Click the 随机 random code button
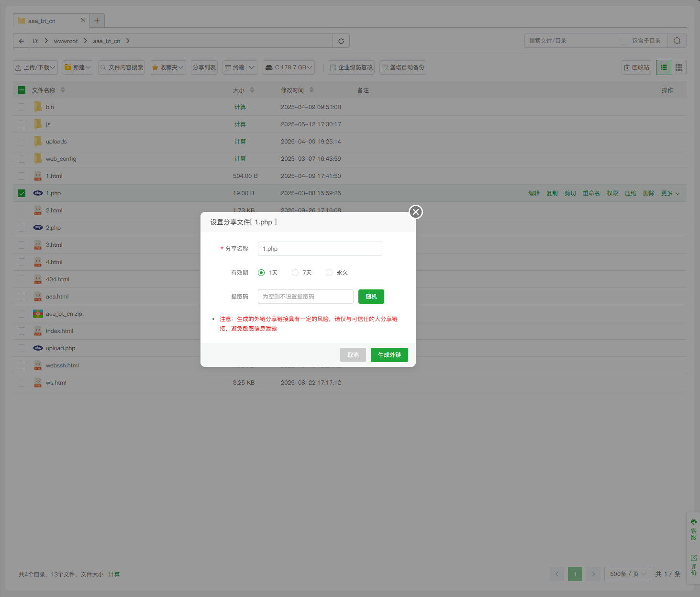Screen dimensions: 700x597 tap(371, 297)
